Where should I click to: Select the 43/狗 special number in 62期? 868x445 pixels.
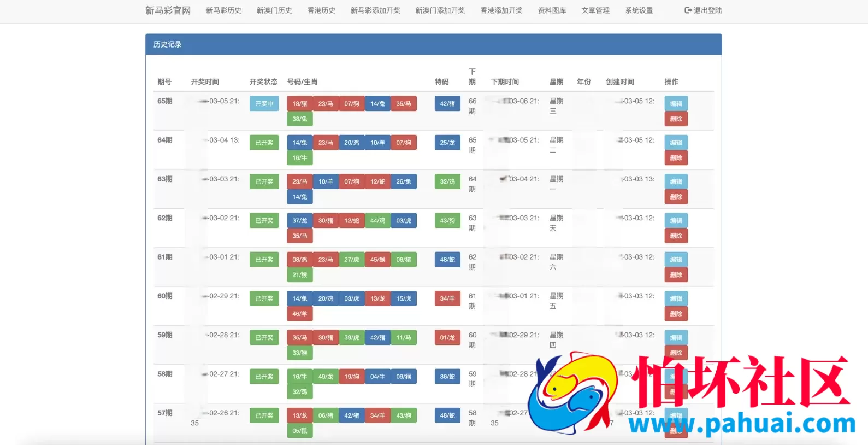[447, 220]
